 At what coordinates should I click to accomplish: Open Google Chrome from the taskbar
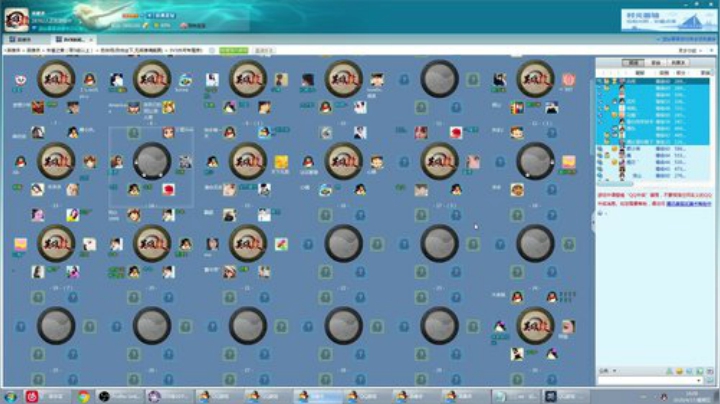[83, 396]
